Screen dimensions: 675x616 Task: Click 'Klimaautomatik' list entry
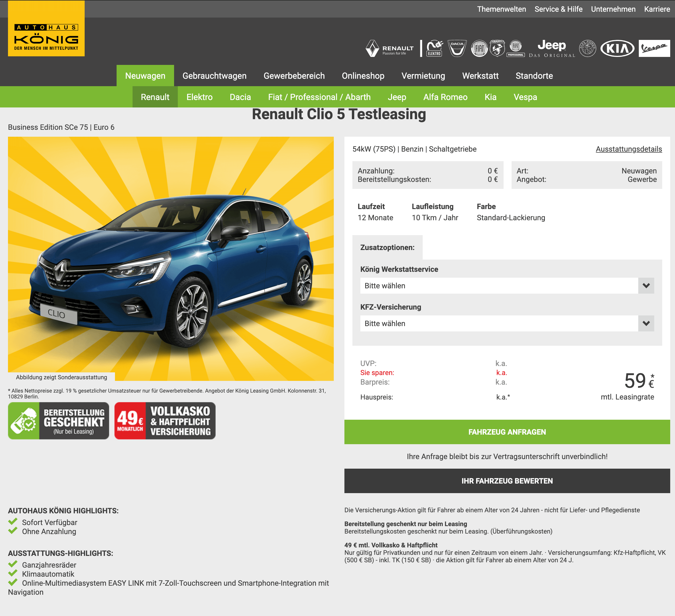(x=48, y=574)
